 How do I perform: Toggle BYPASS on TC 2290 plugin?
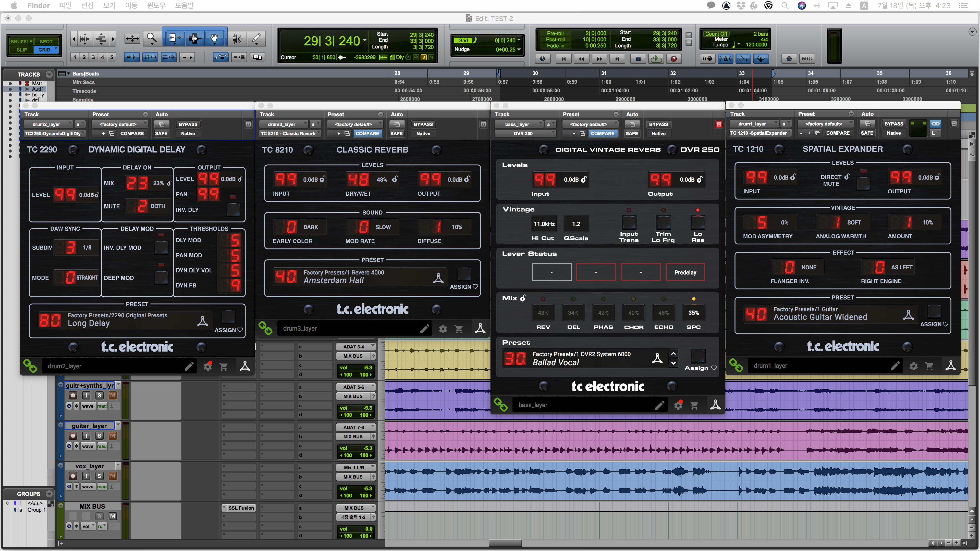[x=188, y=124]
